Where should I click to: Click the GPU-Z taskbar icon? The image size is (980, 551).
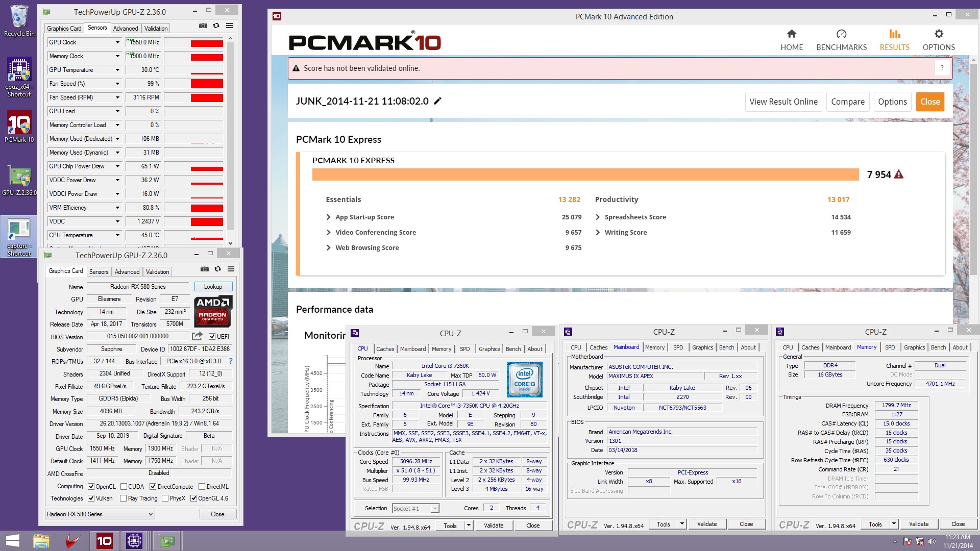click(167, 541)
